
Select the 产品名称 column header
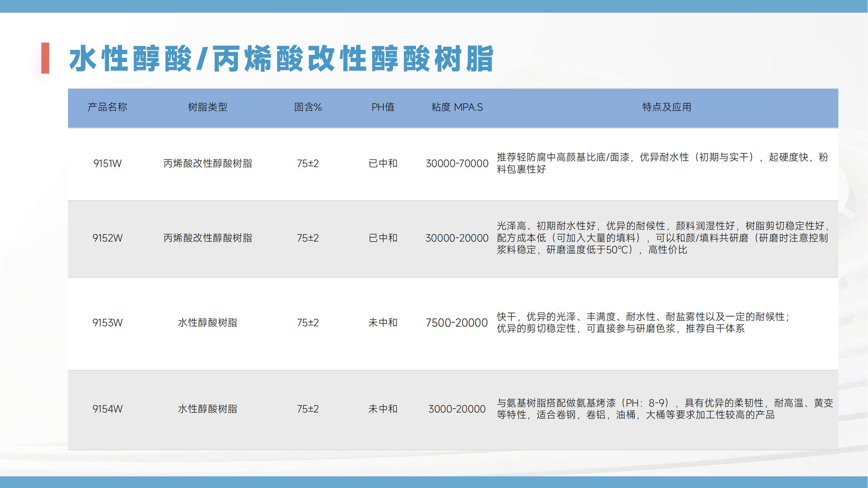coord(107,107)
